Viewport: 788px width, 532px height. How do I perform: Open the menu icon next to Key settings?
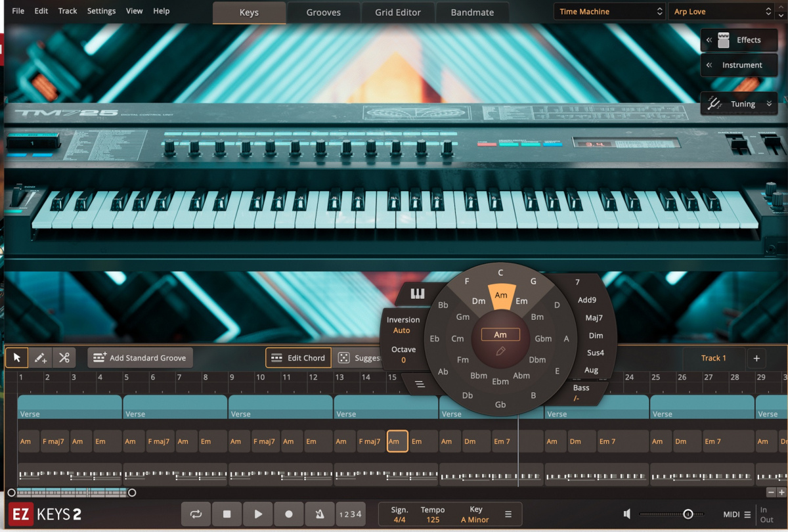pos(508,514)
